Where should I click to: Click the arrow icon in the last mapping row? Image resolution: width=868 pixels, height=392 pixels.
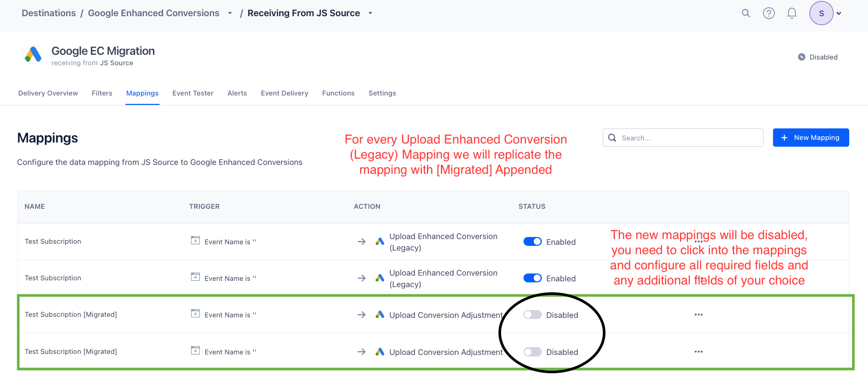click(361, 352)
